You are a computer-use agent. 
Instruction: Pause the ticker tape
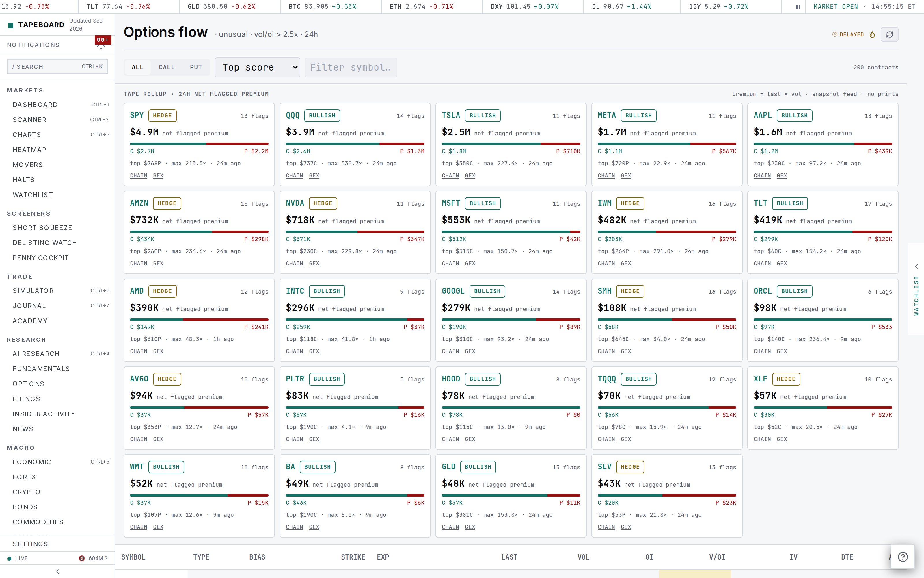pos(798,6)
